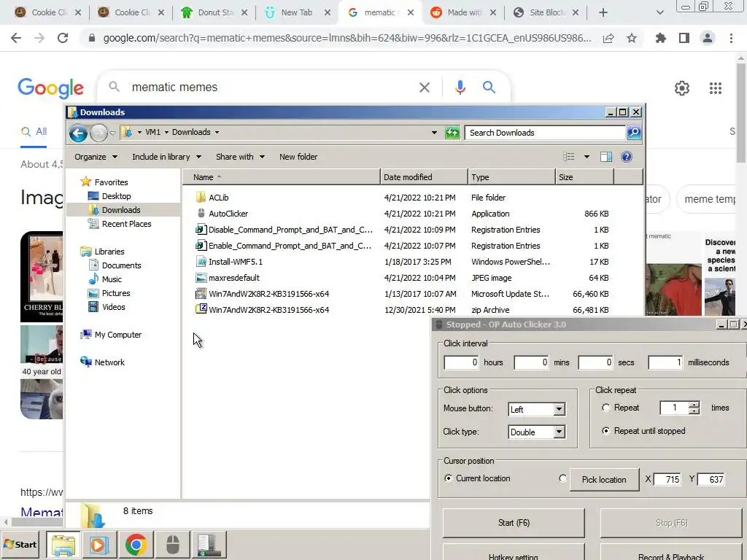Click the hours interval field
The image size is (747, 560).
tap(461, 362)
